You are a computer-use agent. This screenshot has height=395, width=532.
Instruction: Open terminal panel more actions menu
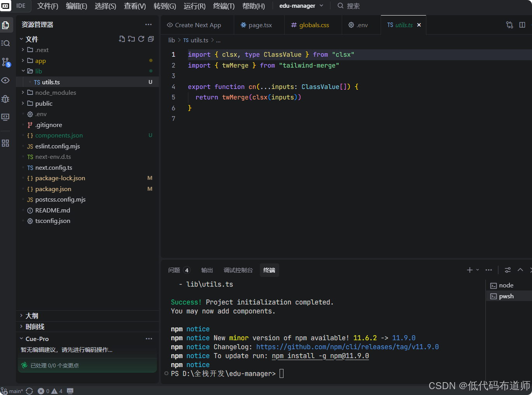489,270
